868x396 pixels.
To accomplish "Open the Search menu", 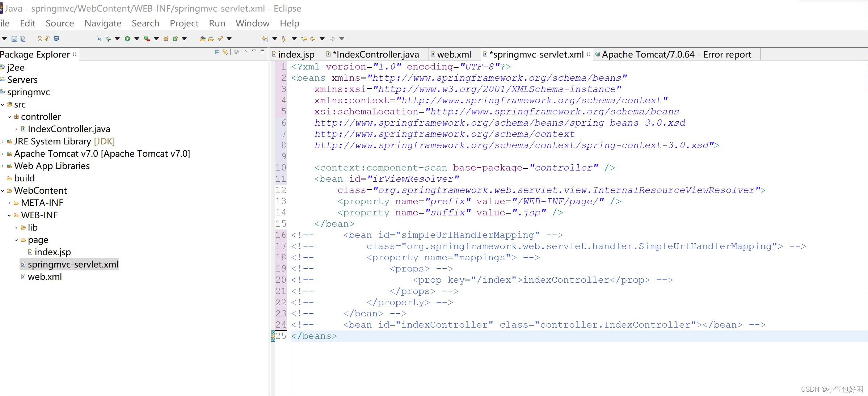I will (x=146, y=23).
